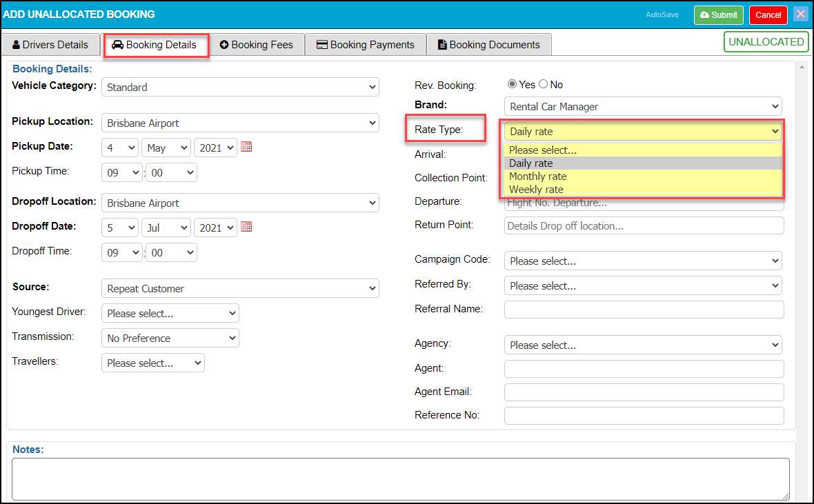
Task: Click into the Reference No field
Action: [644, 415]
